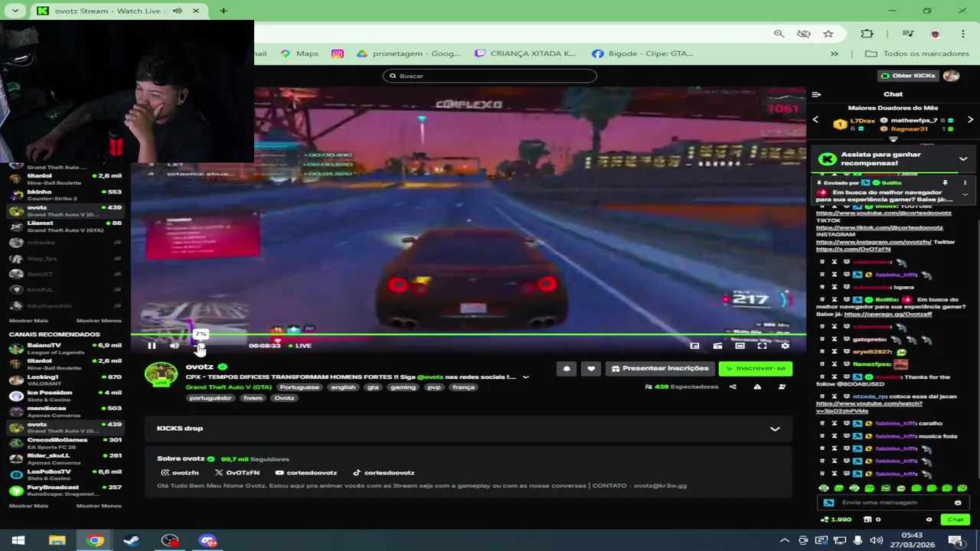Expand Assista para ganhar recompensas panel
This screenshot has height=551, width=980.
click(x=963, y=158)
